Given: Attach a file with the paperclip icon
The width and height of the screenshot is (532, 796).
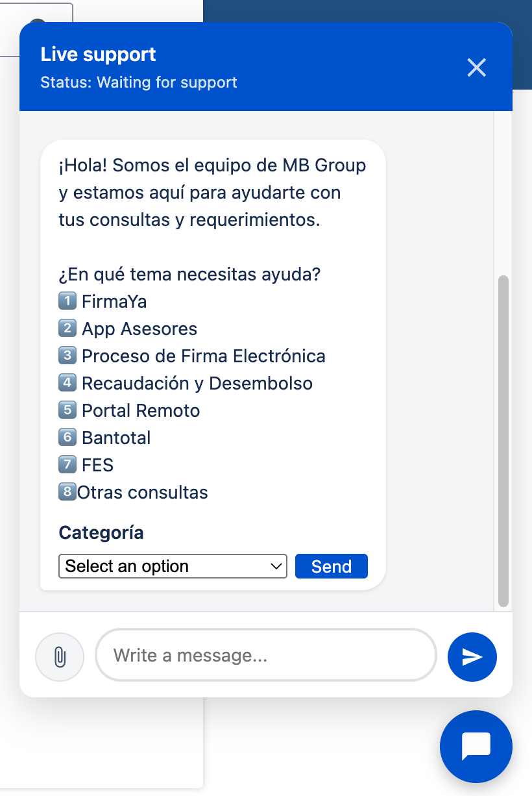Looking at the screenshot, I should pos(60,656).
